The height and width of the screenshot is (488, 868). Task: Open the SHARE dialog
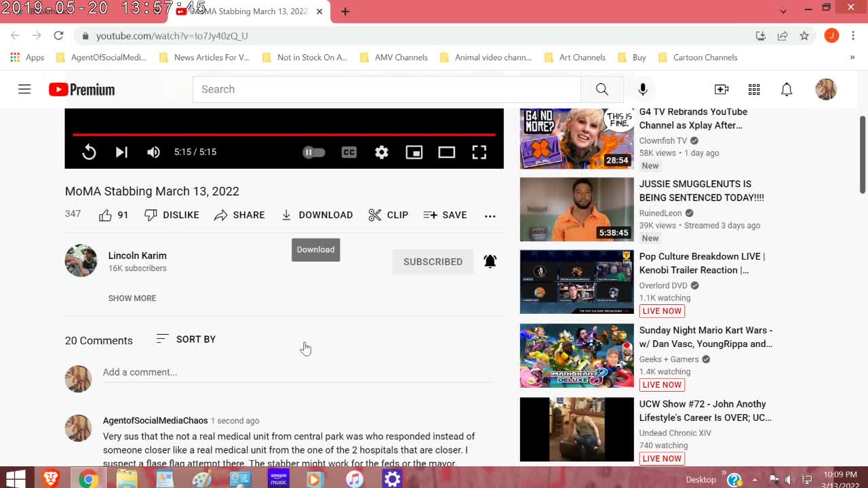pos(239,215)
